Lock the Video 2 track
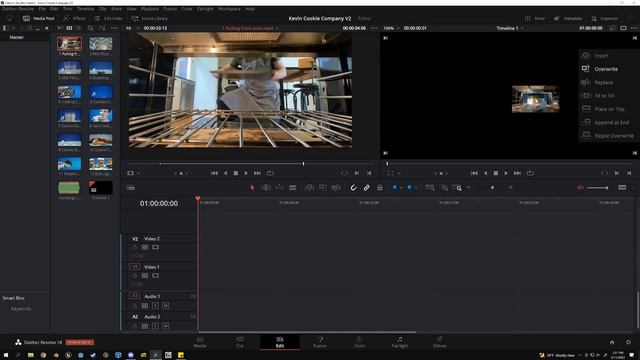This screenshot has height=360, width=640. [x=135, y=247]
